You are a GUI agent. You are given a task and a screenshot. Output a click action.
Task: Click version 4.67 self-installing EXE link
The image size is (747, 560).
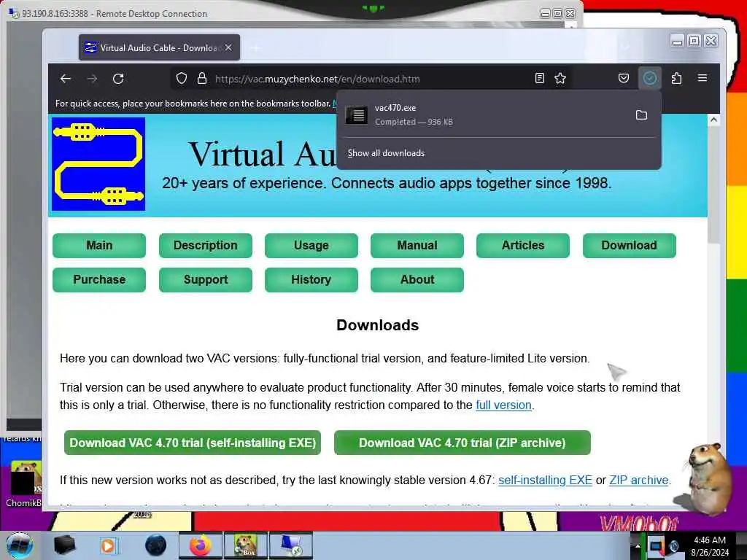(x=545, y=480)
